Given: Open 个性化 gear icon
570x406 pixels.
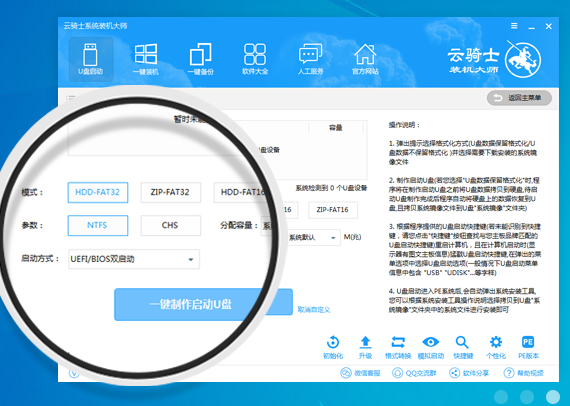Looking at the screenshot, I should pos(496,347).
